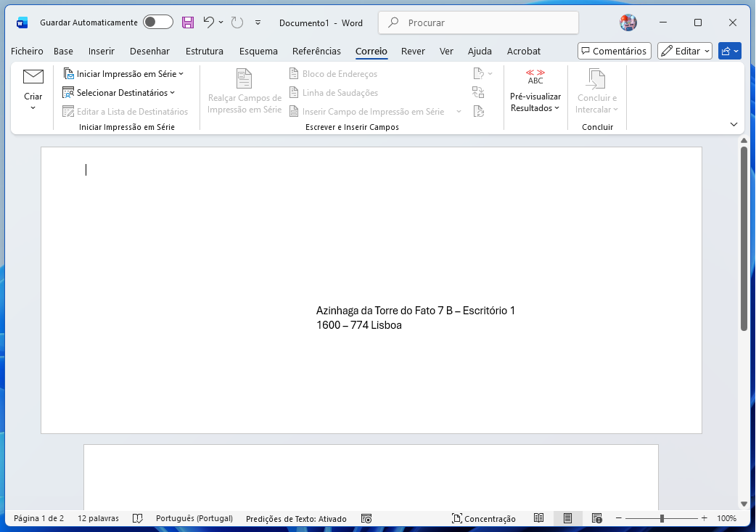756x532 pixels.
Task: Click Pré-visualizar Resultados ABC icon
Action: (x=535, y=77)
